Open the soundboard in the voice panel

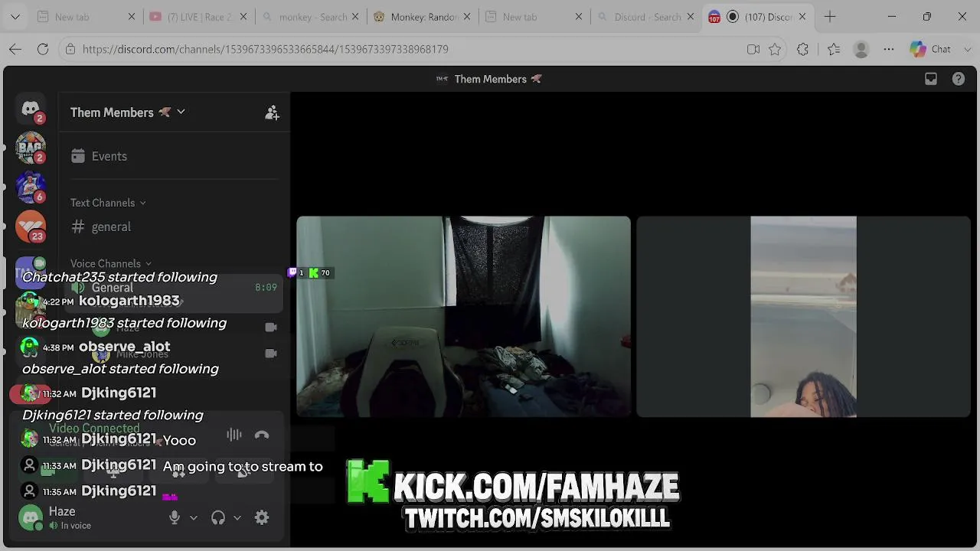244,471
